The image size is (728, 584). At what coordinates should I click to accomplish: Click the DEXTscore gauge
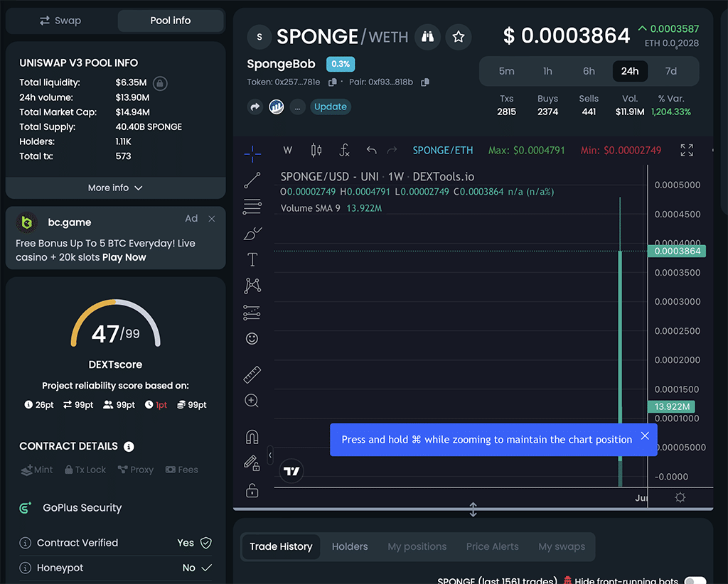116,323
